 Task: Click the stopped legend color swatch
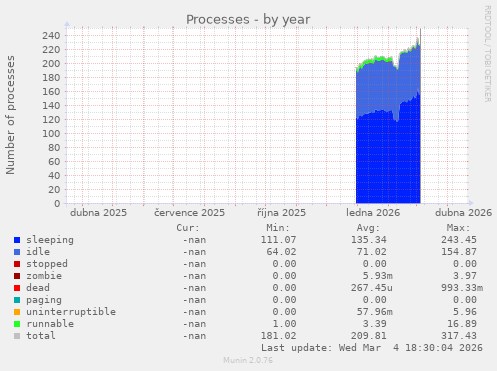pos(17,264)
